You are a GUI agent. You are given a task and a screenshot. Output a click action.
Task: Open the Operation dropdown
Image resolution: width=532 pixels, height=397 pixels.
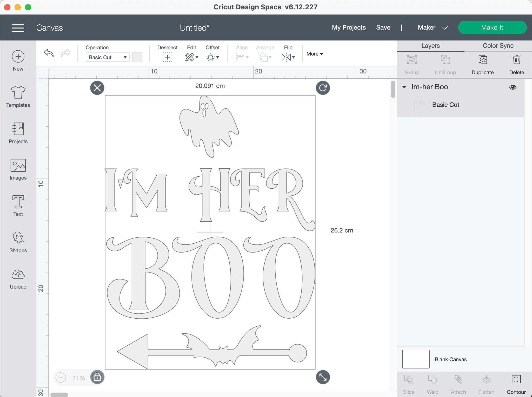[x=107, y=57]
